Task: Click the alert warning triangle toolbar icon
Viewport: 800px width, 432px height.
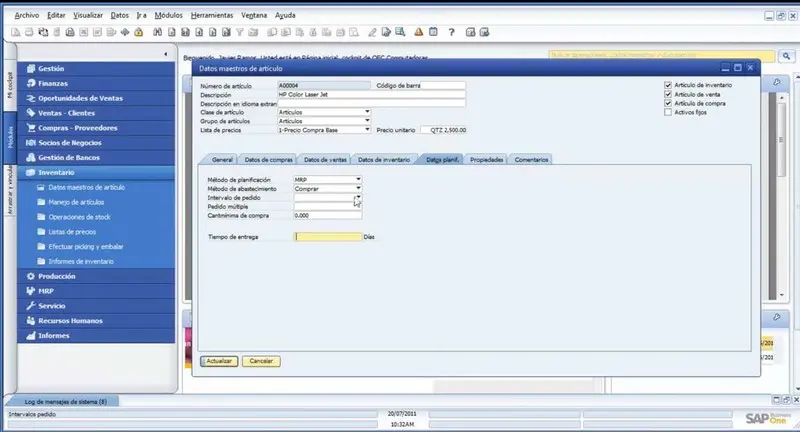Action: click(418, 32)
